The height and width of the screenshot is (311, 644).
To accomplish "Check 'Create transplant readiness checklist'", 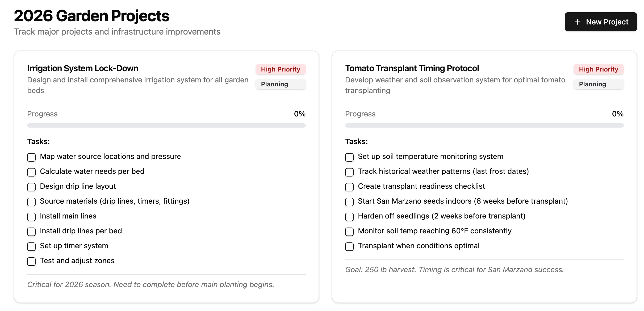I will point(349,187).
